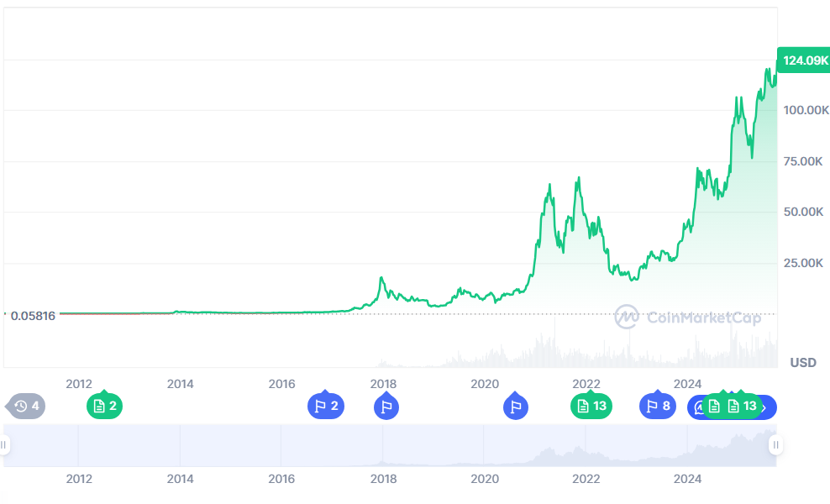Click the USD currency label
The width and height of the screenshot is (830, 504).
click(x=803, y=363)
